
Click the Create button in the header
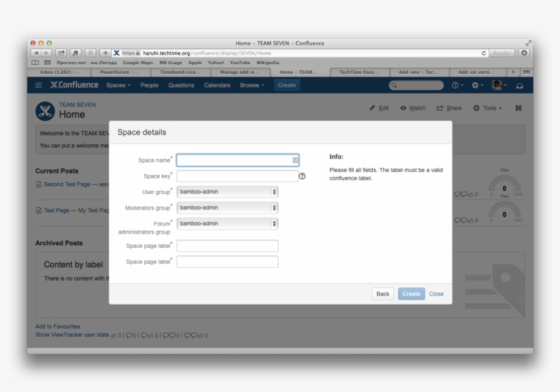coord(287,85)
